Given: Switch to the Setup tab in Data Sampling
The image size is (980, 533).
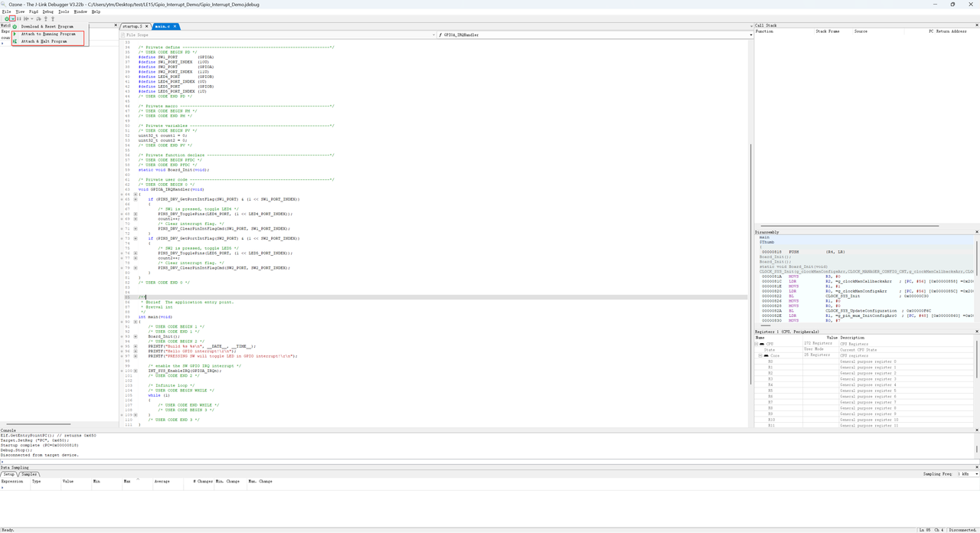Looking at the screenshot, I should (9, 474).
